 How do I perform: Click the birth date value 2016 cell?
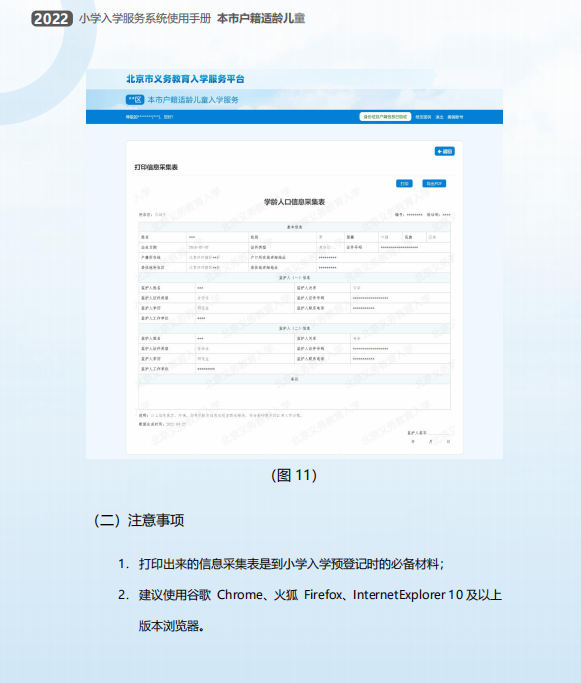tap(217, 247)
